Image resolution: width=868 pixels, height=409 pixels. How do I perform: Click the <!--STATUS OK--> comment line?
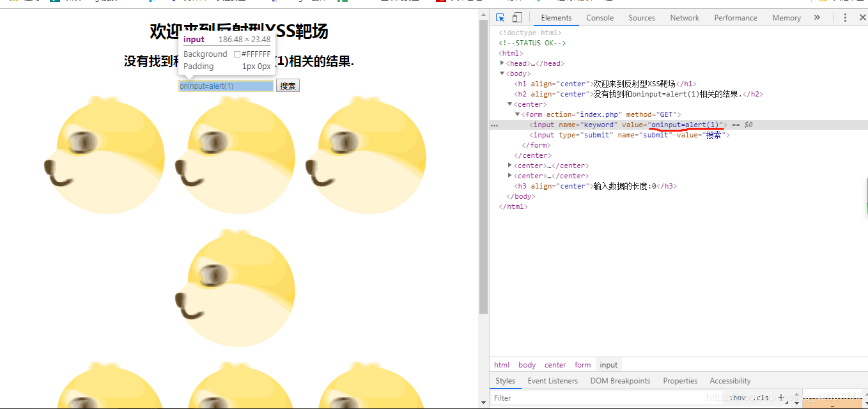[x=532, y=43]
